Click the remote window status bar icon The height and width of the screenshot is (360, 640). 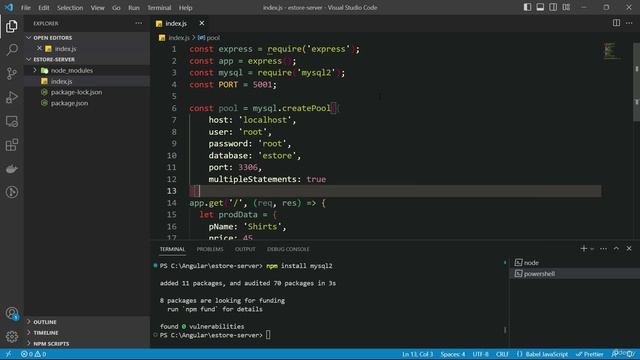tap(8, 354)
